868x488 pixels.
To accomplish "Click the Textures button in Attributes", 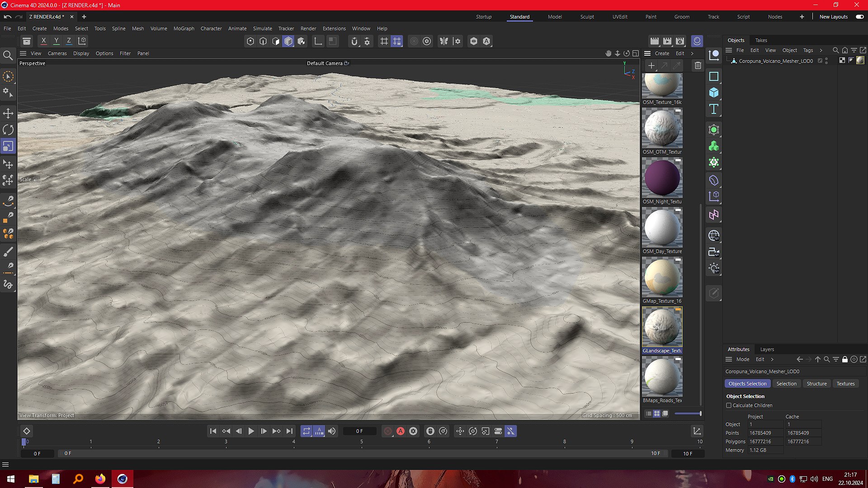I will click(845, 384).
